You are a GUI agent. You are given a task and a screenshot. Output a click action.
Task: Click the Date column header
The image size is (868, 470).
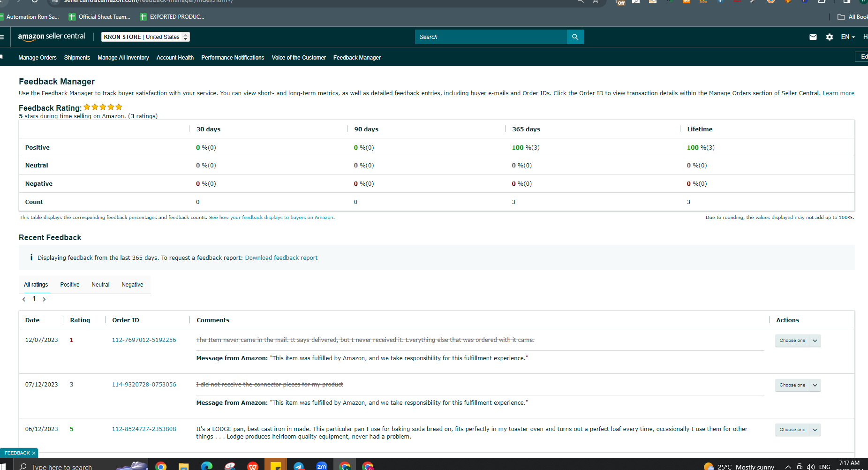tap(32, 320)
